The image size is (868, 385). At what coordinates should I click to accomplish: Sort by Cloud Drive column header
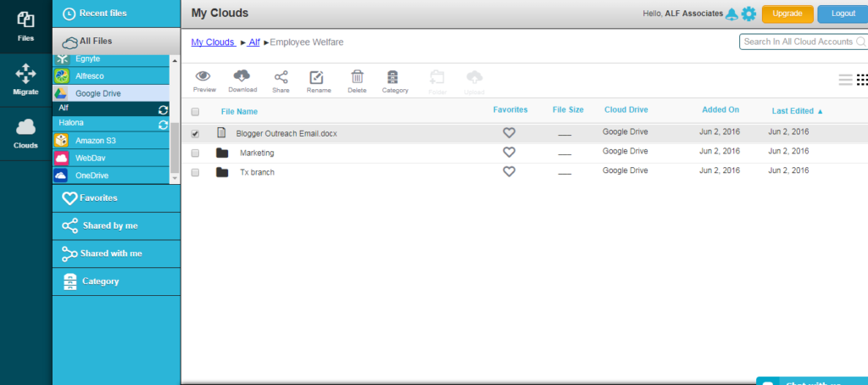(626, 109)
